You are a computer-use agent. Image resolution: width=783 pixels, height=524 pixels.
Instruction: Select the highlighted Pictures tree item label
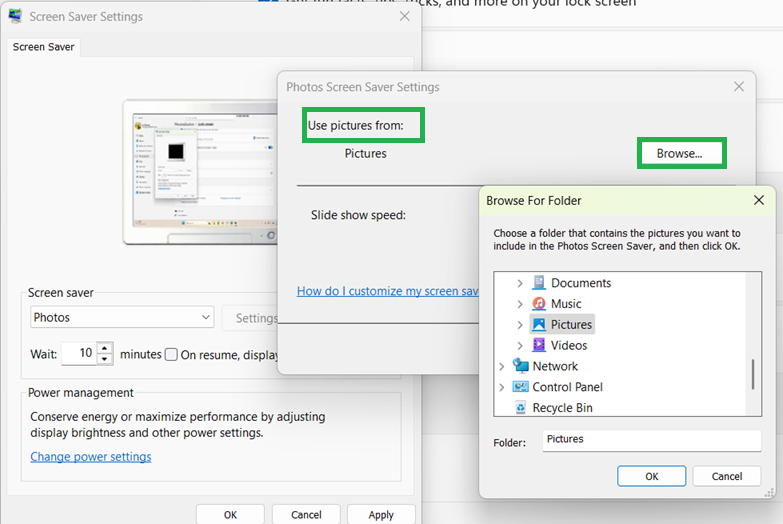coord(571,325)
